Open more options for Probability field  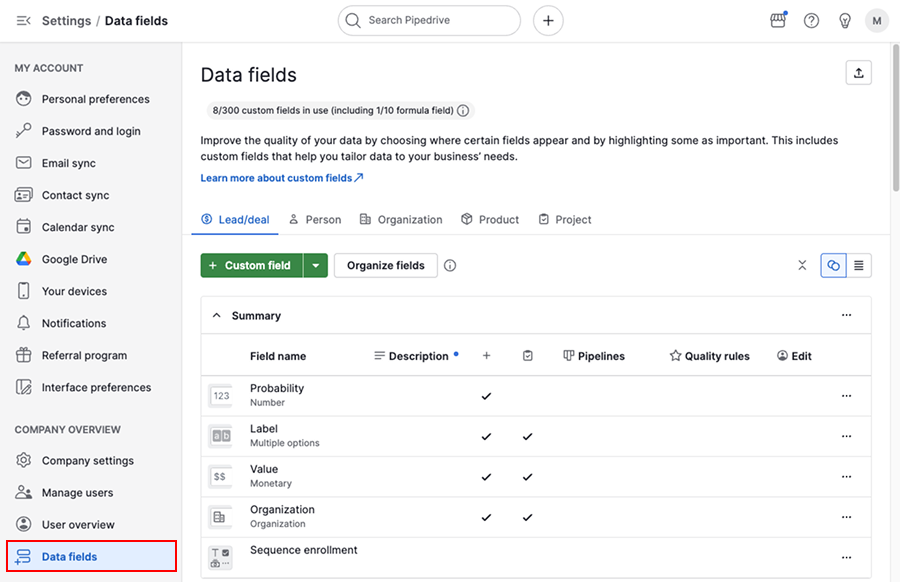click(x=846, y=396)
